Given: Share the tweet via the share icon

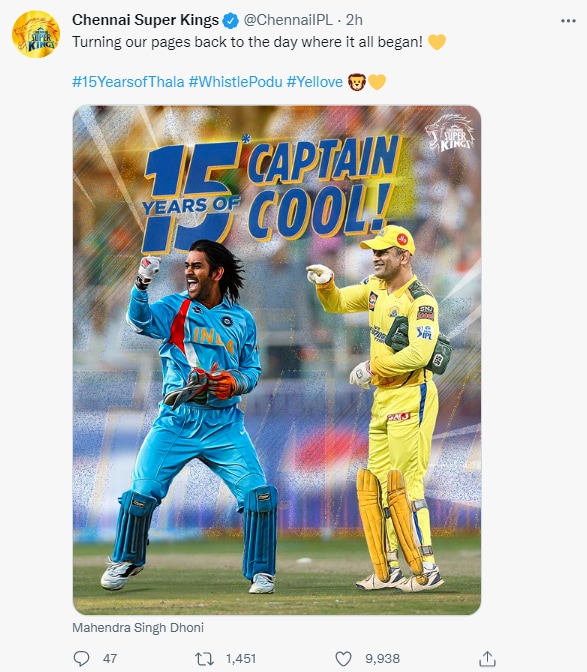Looking at the screenshot, I should click(487, 658).
